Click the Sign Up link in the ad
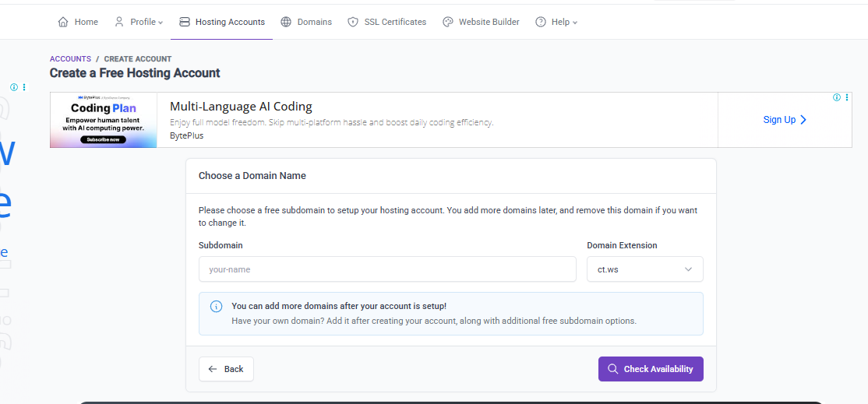Image resolution: width=868 pixels, height=404 pixels. (785, 120)
